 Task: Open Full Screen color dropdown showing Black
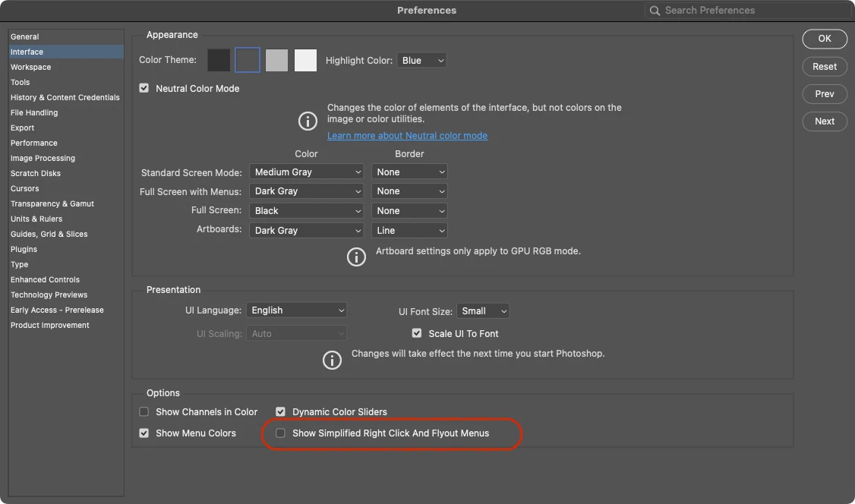(307, 211)
